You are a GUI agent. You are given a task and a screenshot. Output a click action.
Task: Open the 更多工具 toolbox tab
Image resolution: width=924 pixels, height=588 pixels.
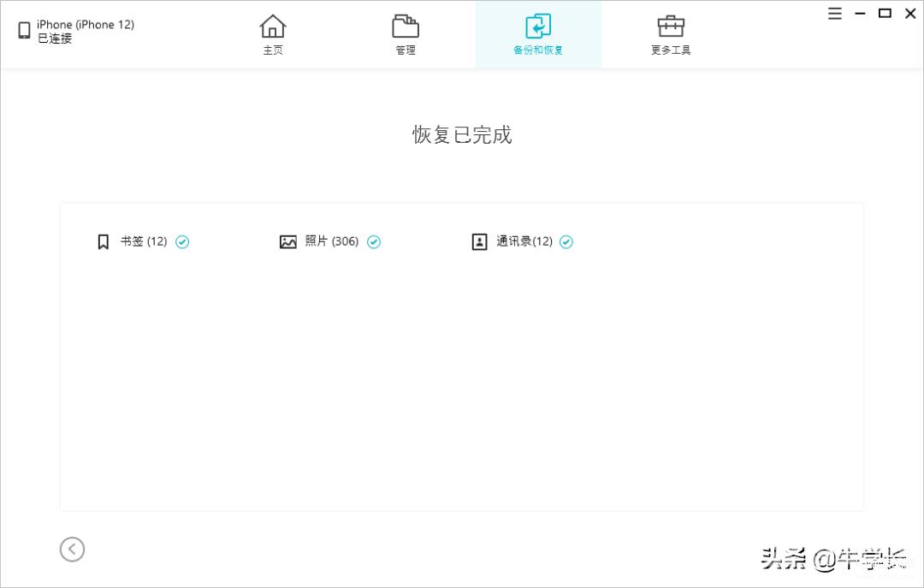coord(671,35)
